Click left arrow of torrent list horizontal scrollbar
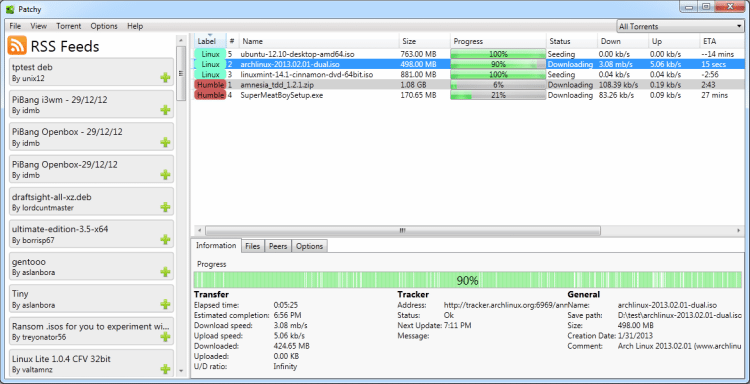Viewport: 750px width, 384px height. point(199,230)
